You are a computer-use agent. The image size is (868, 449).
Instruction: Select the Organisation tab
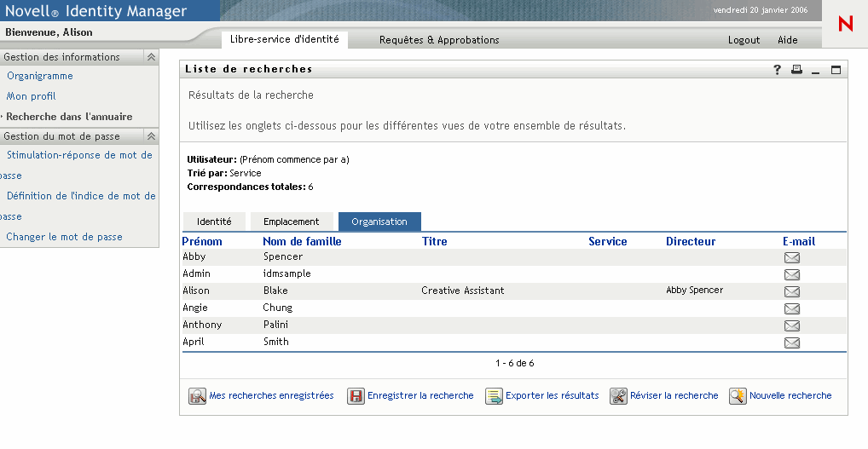click(379, 222)
